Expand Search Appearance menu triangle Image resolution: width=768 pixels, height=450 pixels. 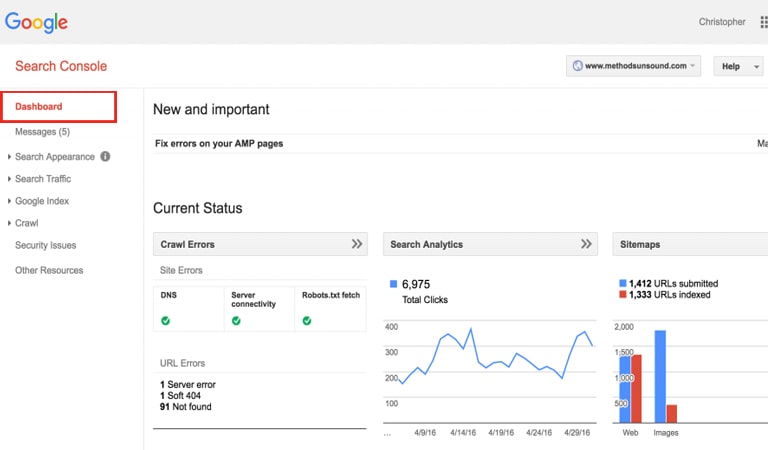(x=9, y=157)
